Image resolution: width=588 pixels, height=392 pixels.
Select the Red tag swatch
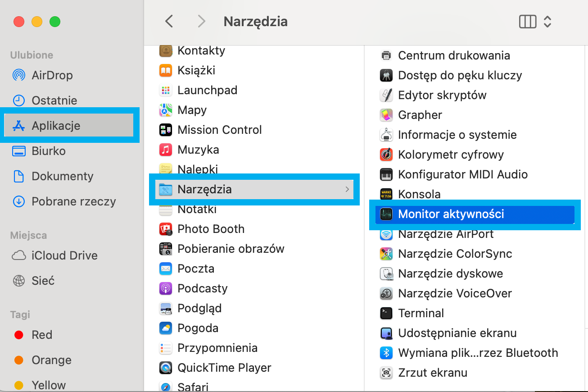(x=18, y=335)
